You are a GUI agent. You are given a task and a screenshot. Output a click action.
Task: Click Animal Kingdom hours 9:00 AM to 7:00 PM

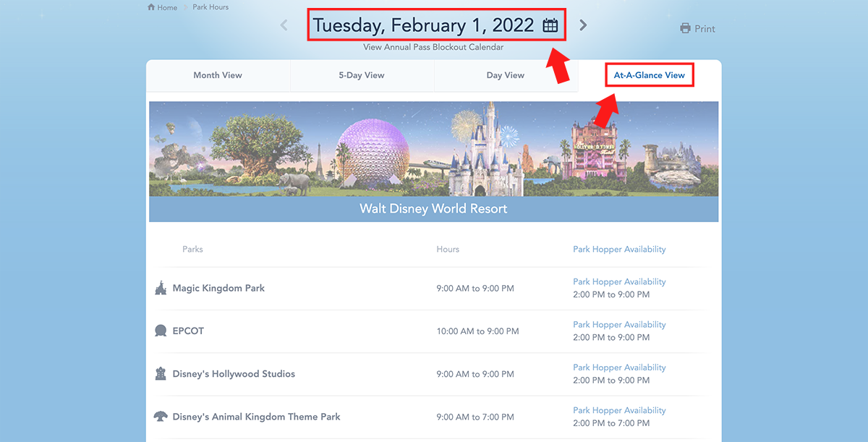coord(475,417)
